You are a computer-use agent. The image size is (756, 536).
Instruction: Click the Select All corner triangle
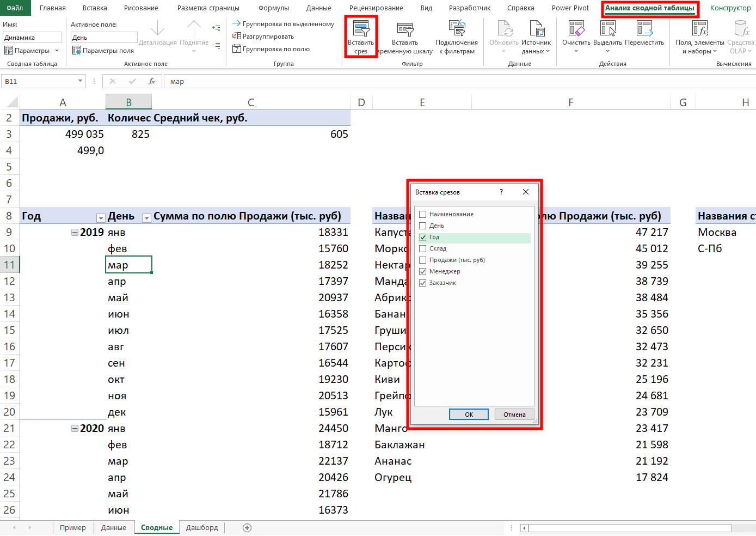12,102
